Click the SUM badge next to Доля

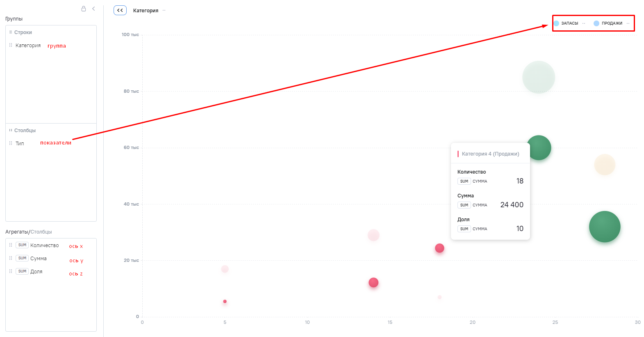tap(22, 271)
